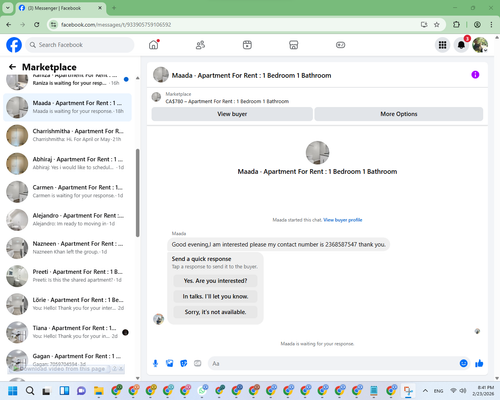Open Chrome three-dot menu
Viewport: 500px width, 400px height.
click(x=491, y=25)
